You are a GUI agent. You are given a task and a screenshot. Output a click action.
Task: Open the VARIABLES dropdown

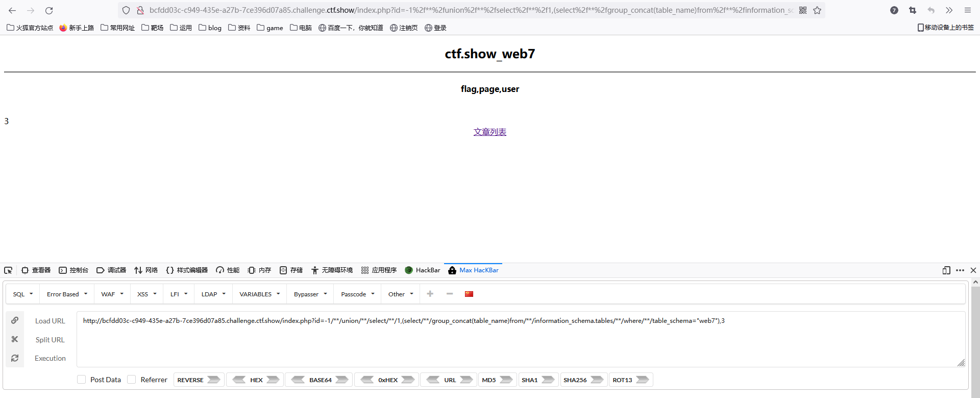coord(260,294)
